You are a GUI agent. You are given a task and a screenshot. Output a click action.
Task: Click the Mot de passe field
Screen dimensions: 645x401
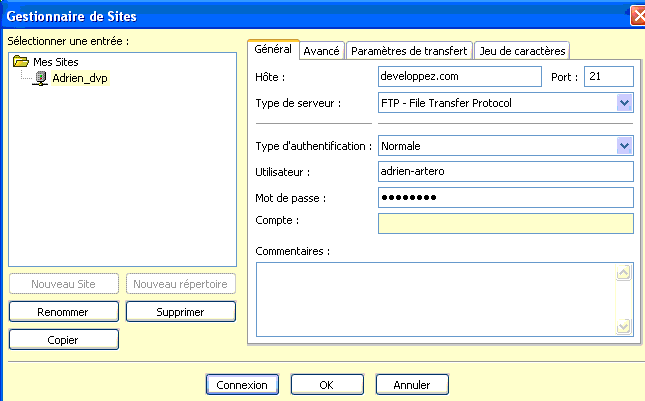pyautogui.click(x=505, y=197)
